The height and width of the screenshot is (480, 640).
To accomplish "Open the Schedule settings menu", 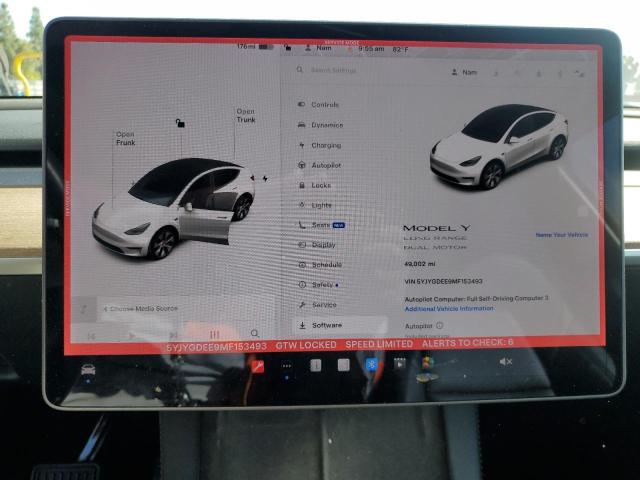I will [320, 265].
